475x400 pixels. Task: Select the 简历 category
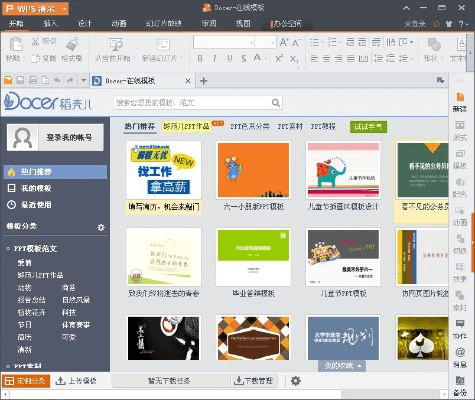(24, 337)
